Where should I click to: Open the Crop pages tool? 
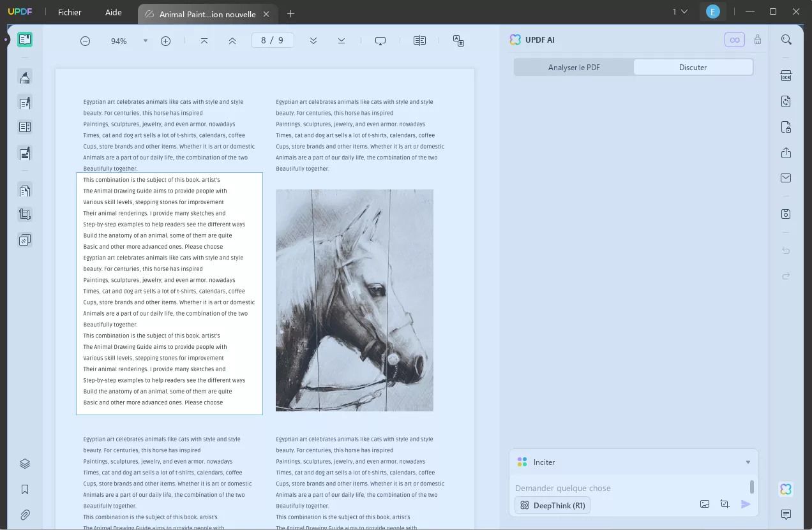24,214
